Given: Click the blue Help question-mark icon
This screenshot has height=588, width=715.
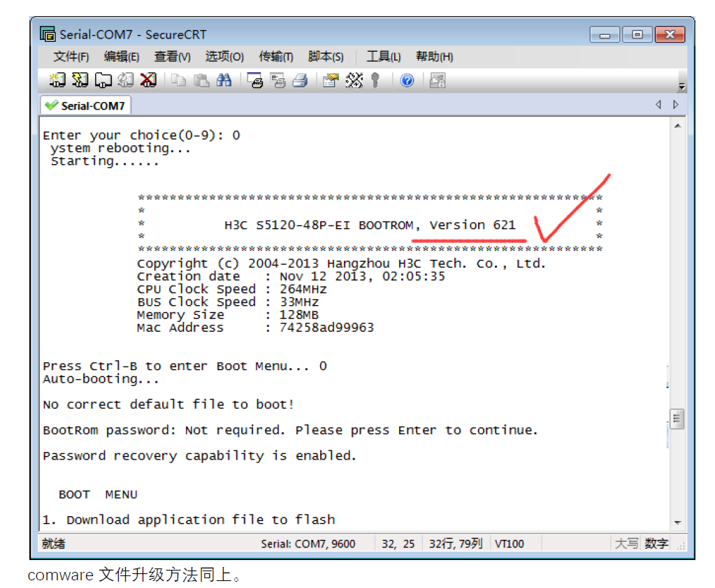Looking at the screenshot, I should (407, 80).
